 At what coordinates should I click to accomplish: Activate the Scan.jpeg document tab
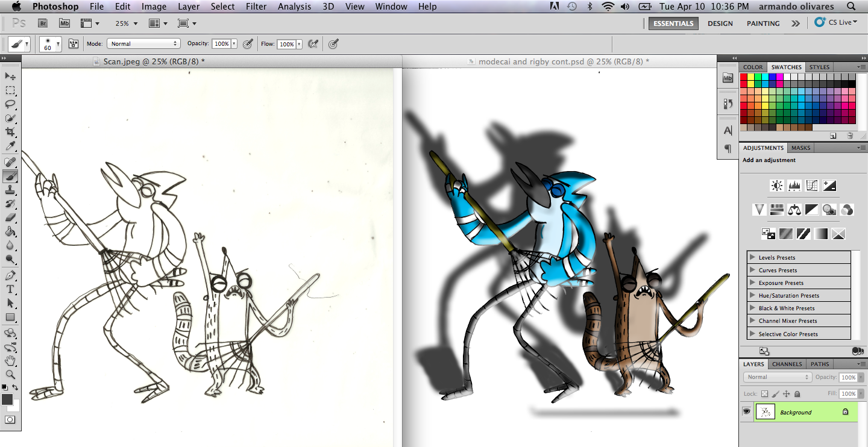[154, 61]
